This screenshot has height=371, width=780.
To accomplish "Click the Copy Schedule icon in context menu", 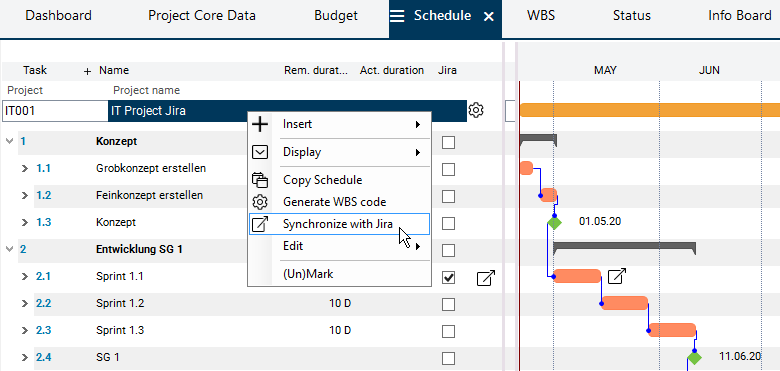I will [260, 180].
